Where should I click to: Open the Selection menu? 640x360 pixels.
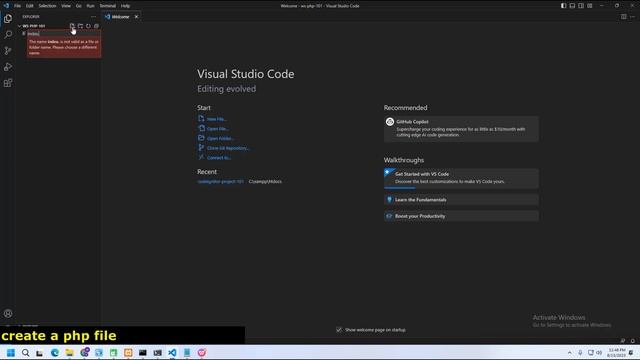[47, 6]
